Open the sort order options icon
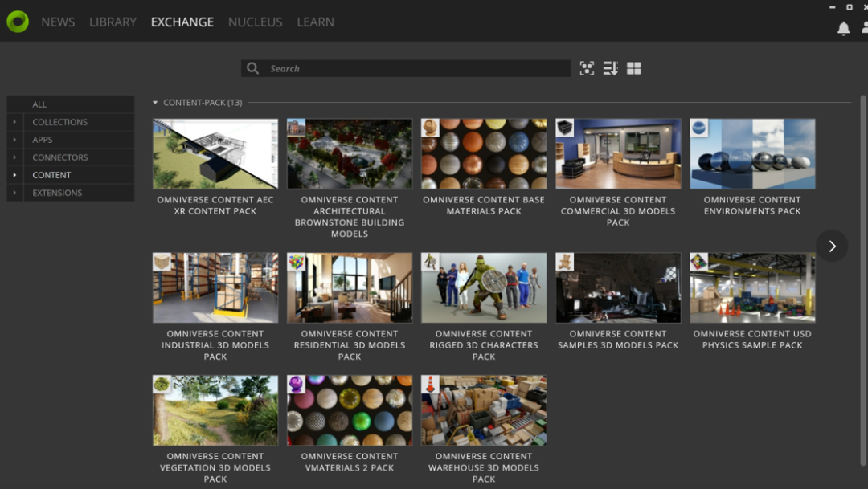868x489 pixels. tap(611, 69)
